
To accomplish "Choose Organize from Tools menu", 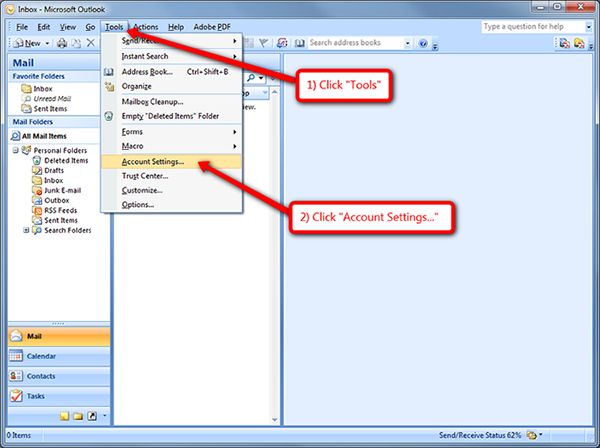I will 172,86.
